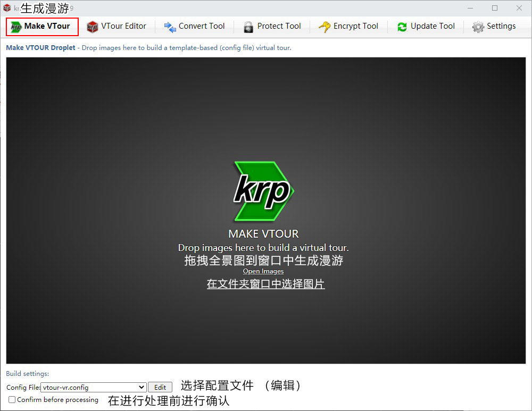The image size is (532, 411).
Task: Start the Encrypt Tool
Action: [x=348, y=26]
